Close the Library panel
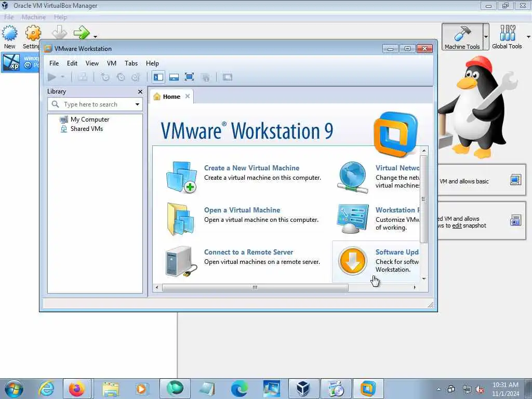532x399 pixels. [x=140, y=91]
